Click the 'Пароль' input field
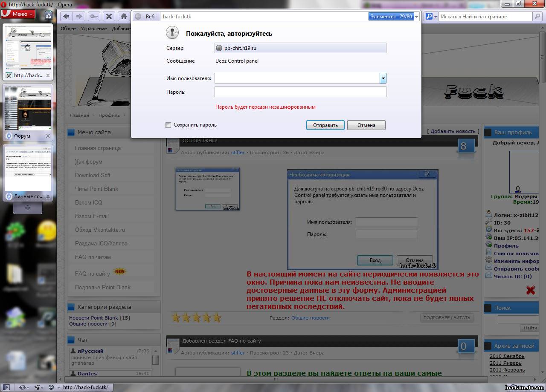Viewport: 546px width, 392px height. click(x=300, y=92)
